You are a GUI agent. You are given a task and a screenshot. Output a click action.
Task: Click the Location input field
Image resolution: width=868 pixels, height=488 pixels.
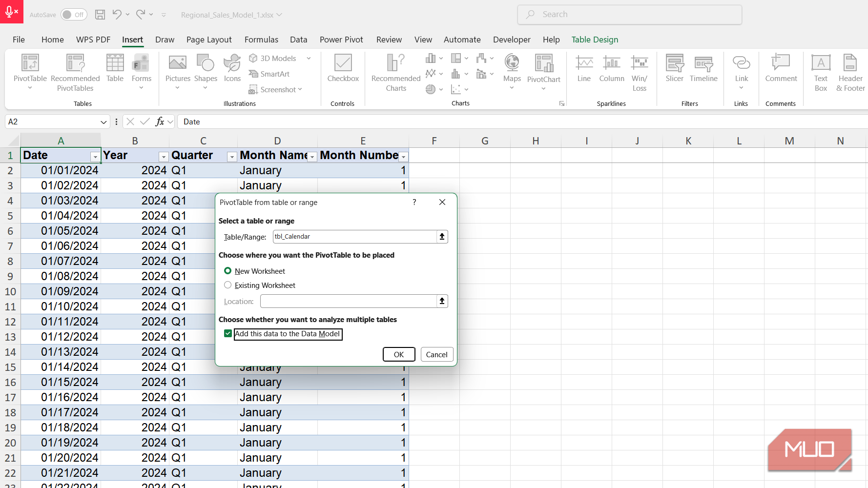(x=348, y=301)
